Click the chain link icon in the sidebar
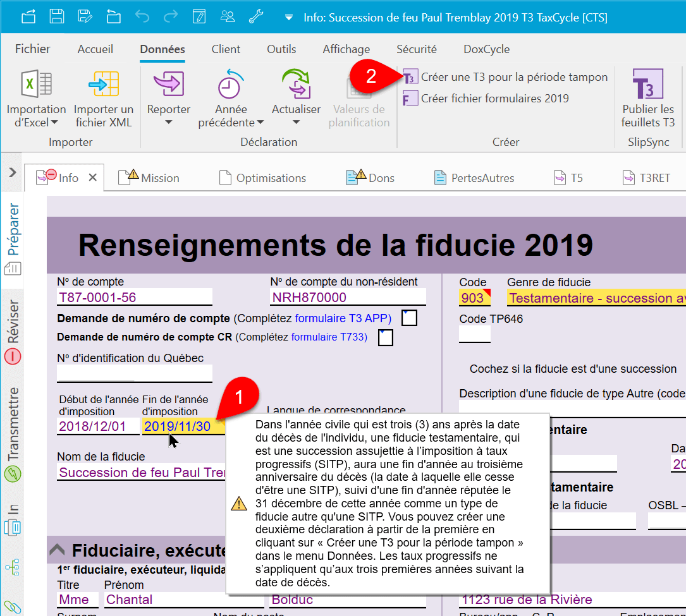The height and width of the screenshot is (616, 686). (x=13, y=607)
